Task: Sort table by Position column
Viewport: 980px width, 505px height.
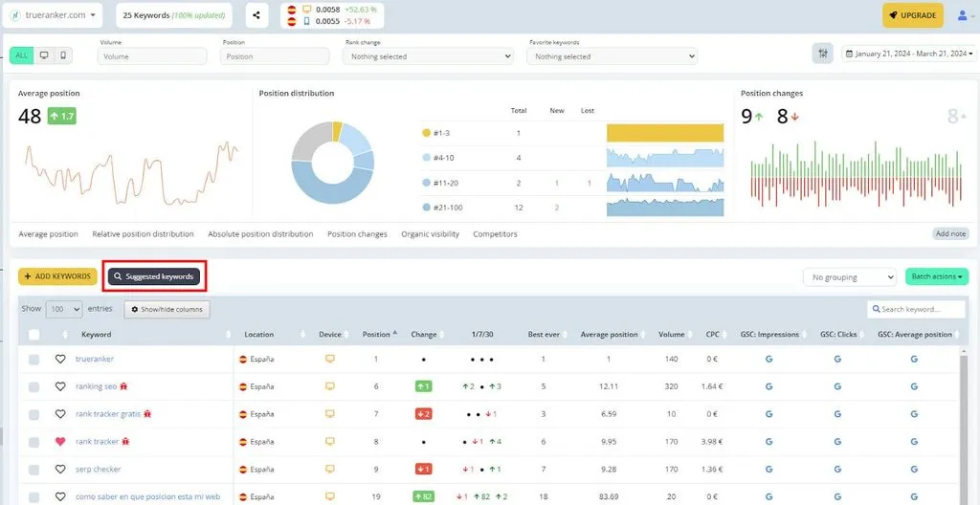Action: pos(379,335)
